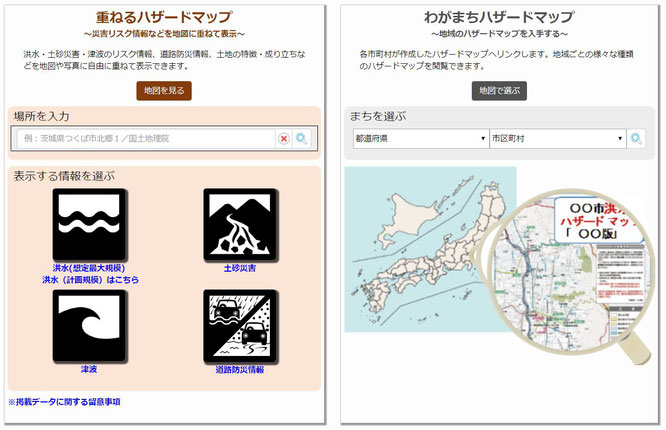Image resolution: width=666 pixels, height=430 pixels.
Task: Search selected town with magnifier icon
Action: coord(636,139)
